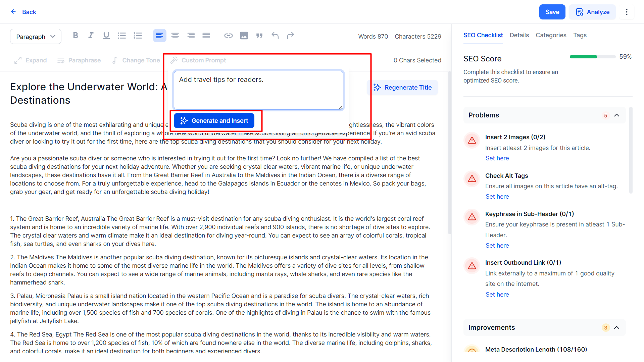
Task: Run the Analyze function
Action: coord(592,12)
